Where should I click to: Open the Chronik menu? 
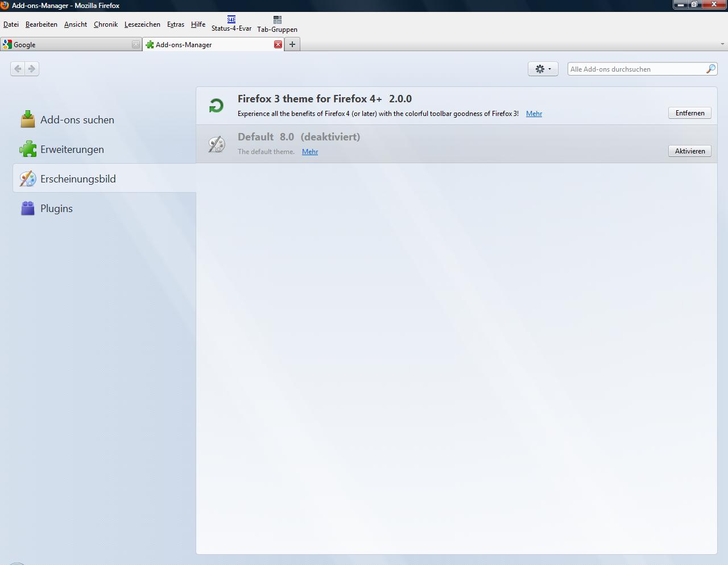click(106, 24)
